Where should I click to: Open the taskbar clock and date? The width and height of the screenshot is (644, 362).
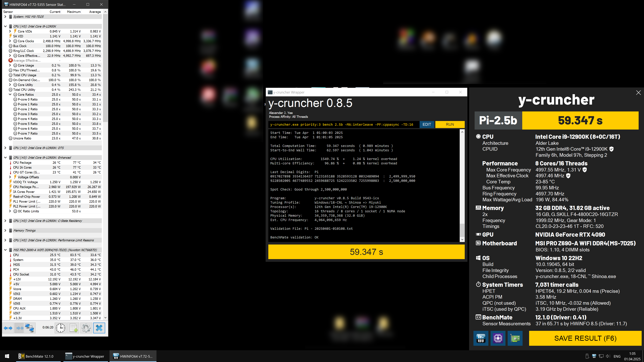(632, 356)
